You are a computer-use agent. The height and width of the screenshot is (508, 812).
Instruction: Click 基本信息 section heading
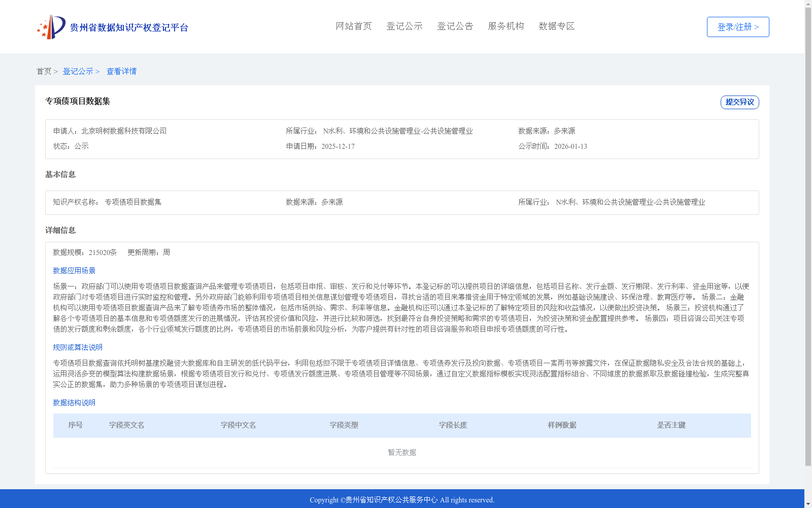coord(60,174)
